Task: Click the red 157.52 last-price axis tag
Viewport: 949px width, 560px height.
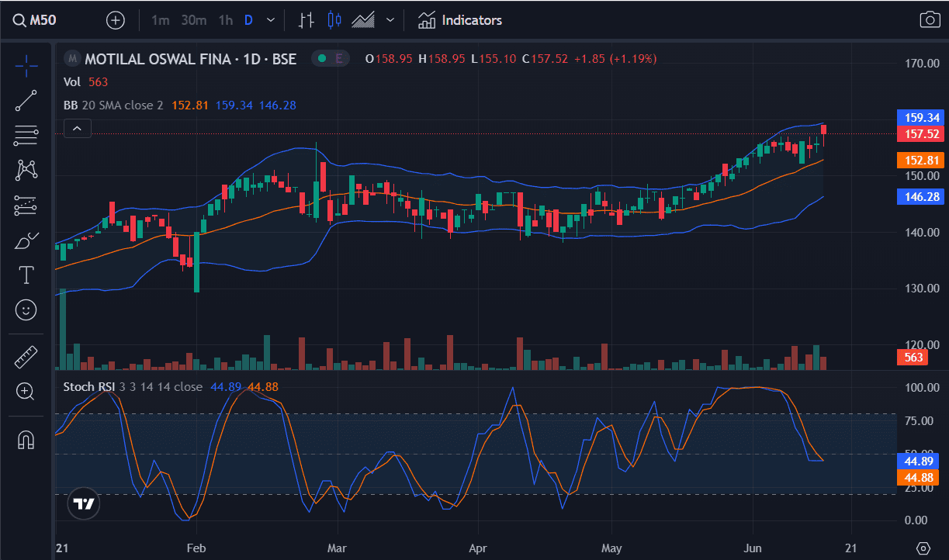Action: tap(923, 134)
